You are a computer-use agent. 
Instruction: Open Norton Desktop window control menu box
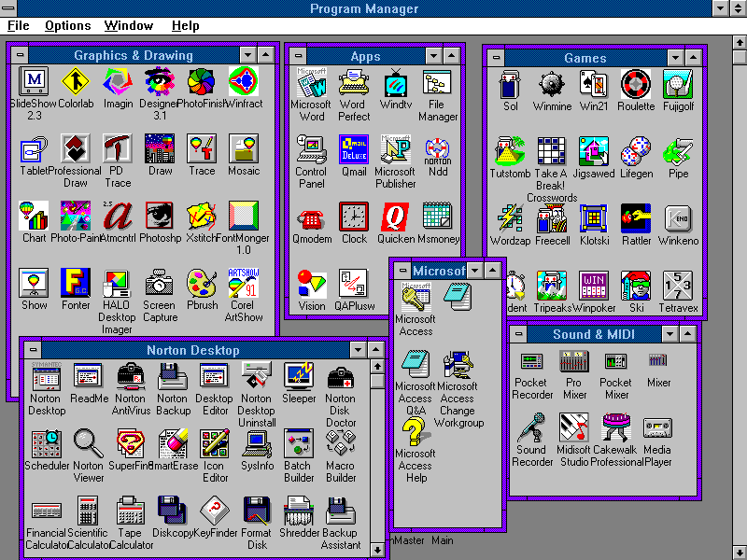tap(32, 350)
